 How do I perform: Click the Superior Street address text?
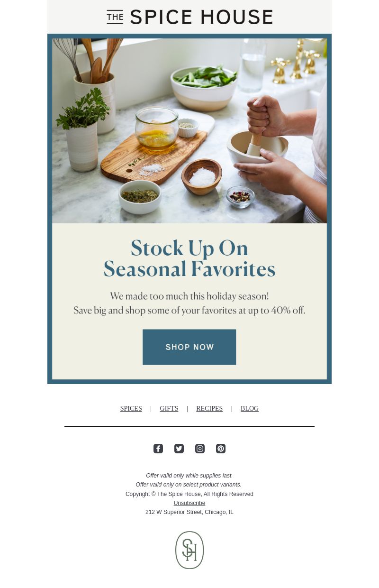189,512
